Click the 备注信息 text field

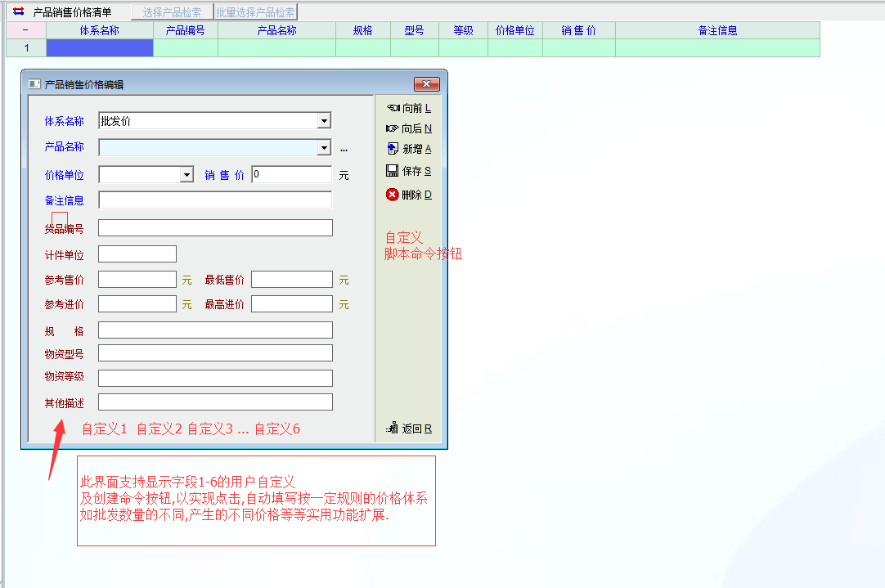[215, 200]
